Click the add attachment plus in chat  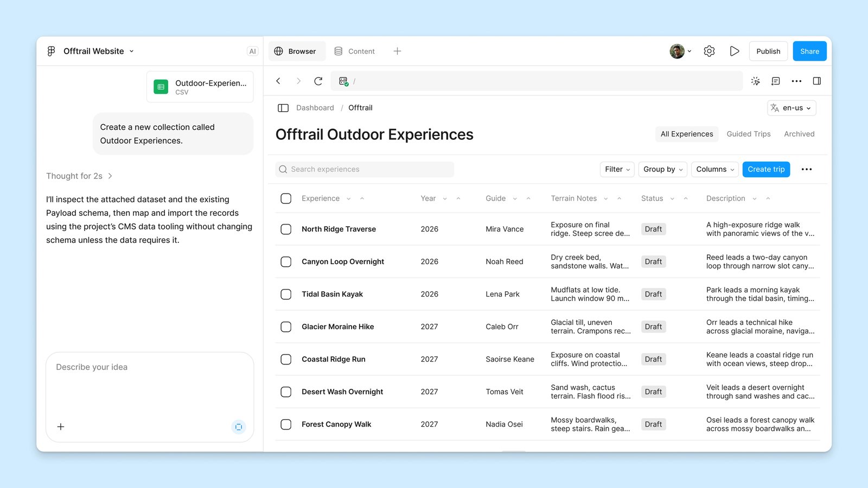[x=61, y=427]
